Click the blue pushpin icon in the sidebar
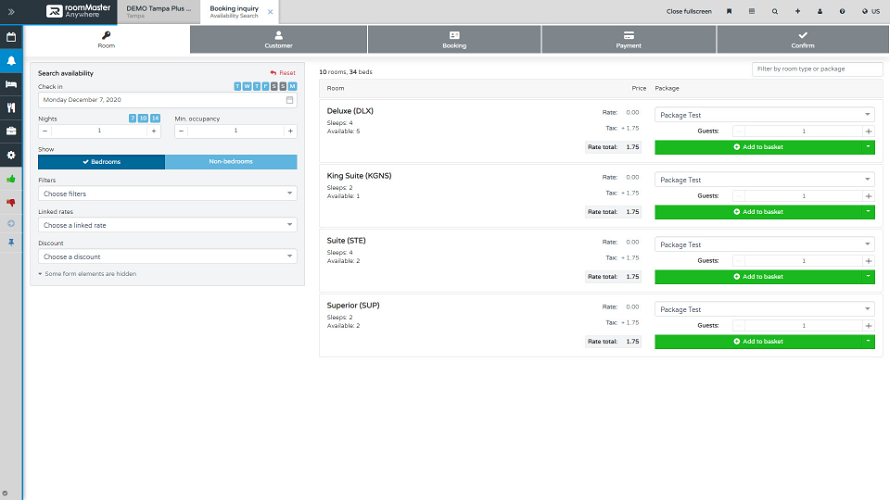Screen dimensions: 890x500 click(x=11, y=242)
